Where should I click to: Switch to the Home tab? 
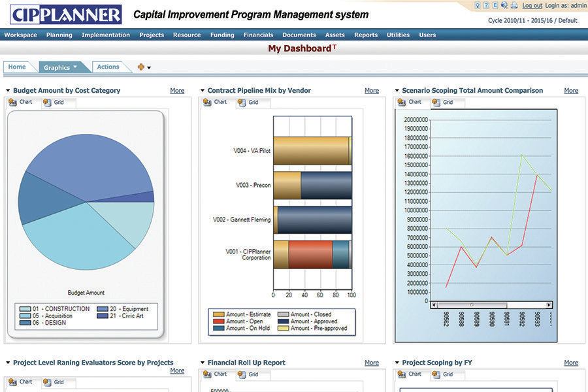click(16, 66)
